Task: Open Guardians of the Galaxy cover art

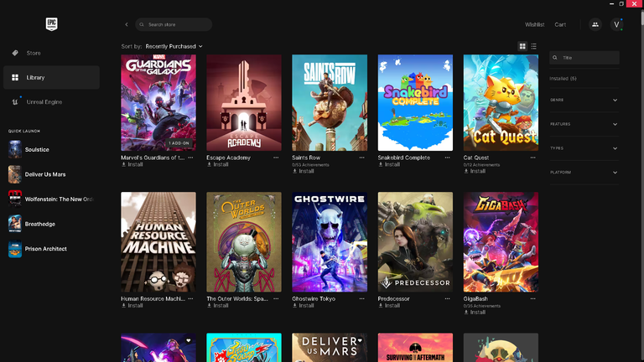Action: tap(158, 102)
